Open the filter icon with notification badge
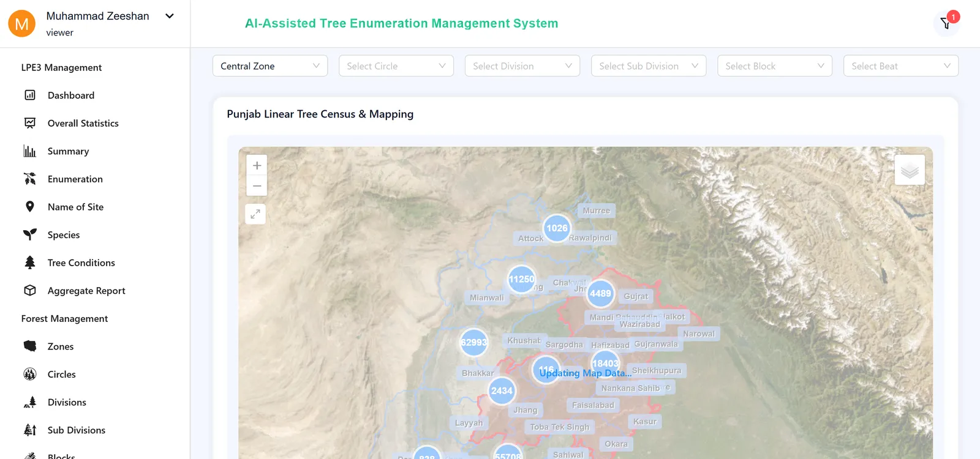This screenshot has height=459, width=980. pyautogui.click(x=947, y=23)
